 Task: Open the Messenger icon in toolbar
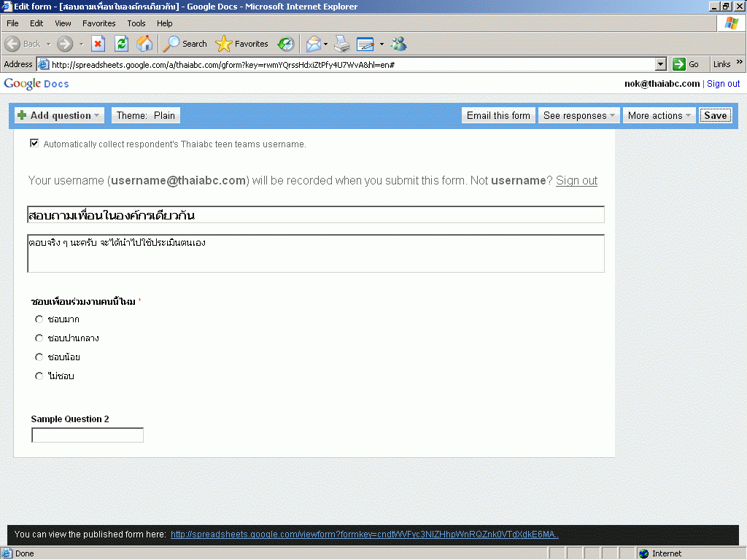pyautogui.click(x=398, y=44)
